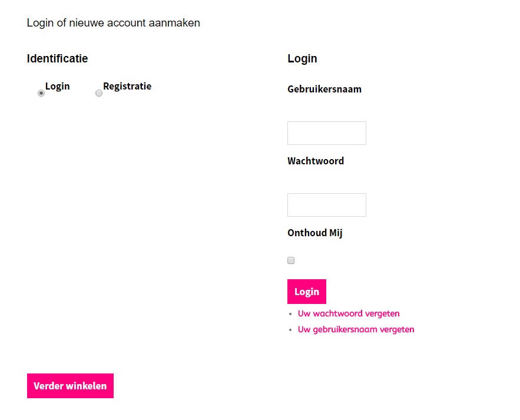Click the bullet before 'Uw wachtwoord vergeten'
The height and width of the screenshot is (420, 520).
pos(290,314)
